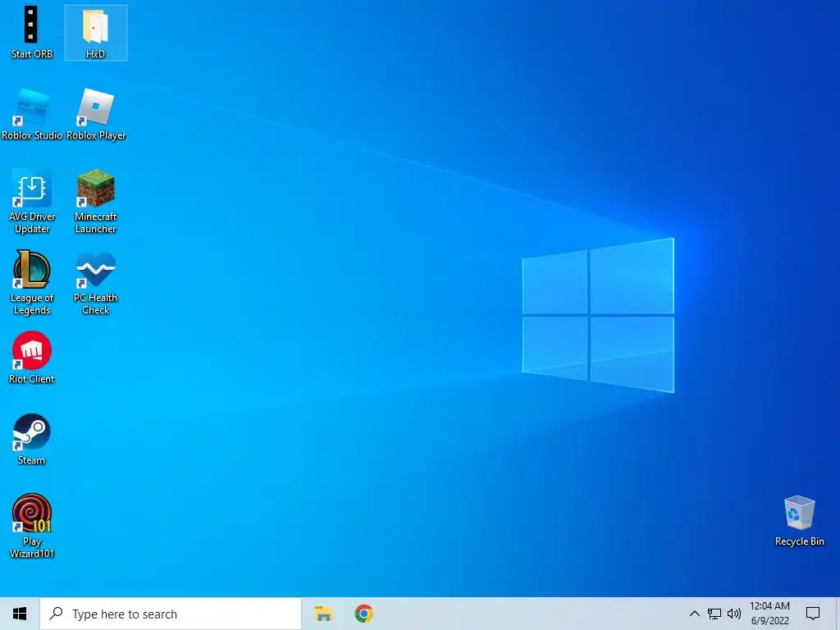Select the Minecraft Launcher shortcut

pyautogui.click(x=95, y=202)
